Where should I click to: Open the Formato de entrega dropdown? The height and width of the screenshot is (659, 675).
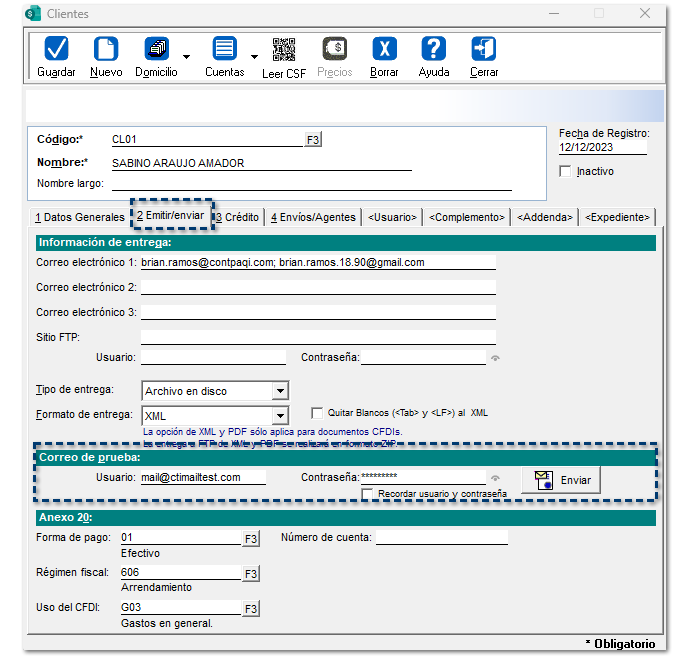point(280,415)
